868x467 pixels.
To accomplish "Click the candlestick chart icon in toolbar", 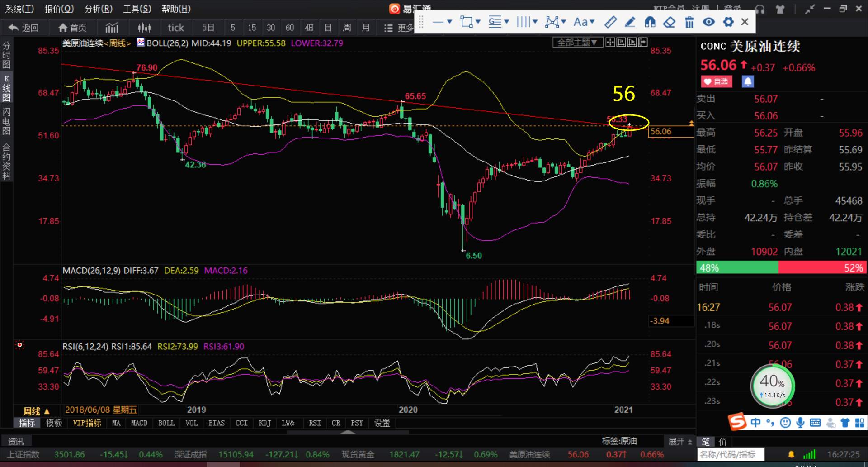I will 144,28.
